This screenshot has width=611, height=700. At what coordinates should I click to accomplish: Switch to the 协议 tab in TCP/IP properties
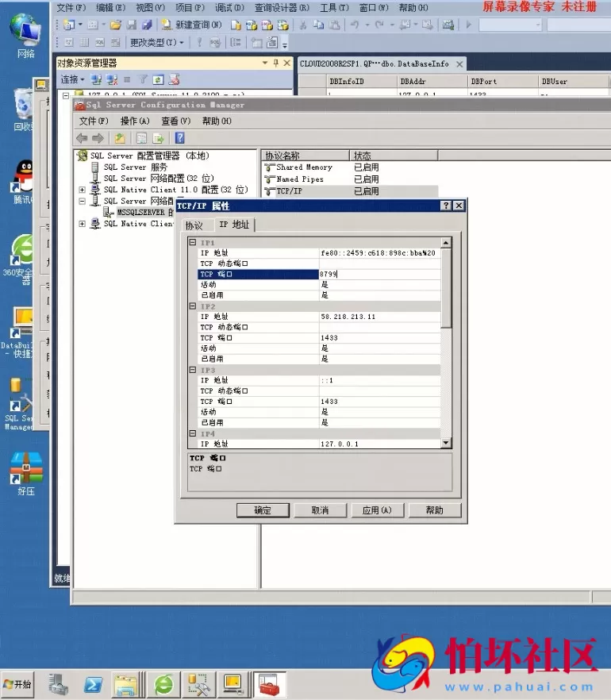coord(194,225)
